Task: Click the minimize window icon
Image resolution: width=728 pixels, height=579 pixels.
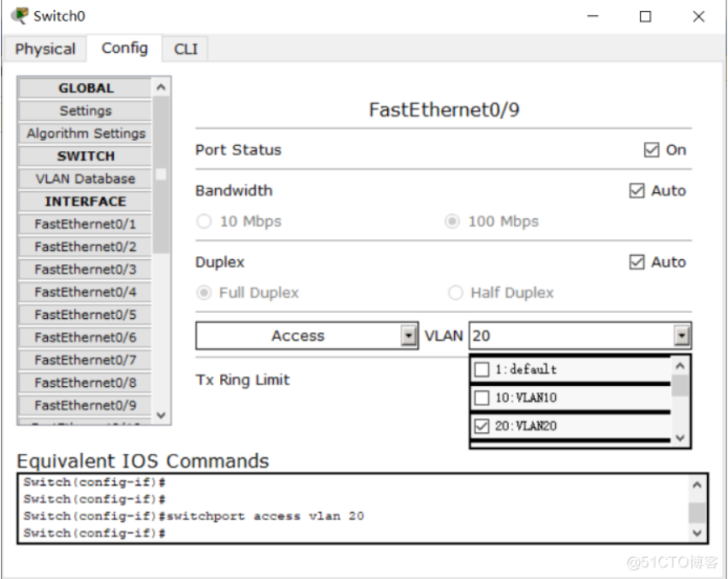Action: 593,16
